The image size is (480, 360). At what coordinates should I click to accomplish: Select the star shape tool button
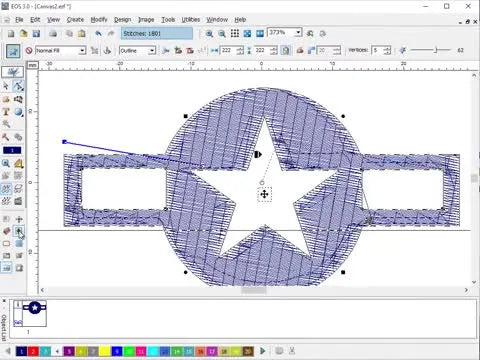point(13,51)
